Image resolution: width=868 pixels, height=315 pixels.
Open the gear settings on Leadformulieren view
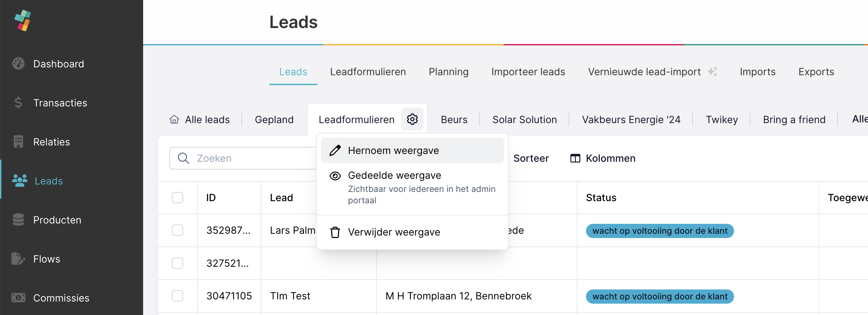(x=412, y=120)
